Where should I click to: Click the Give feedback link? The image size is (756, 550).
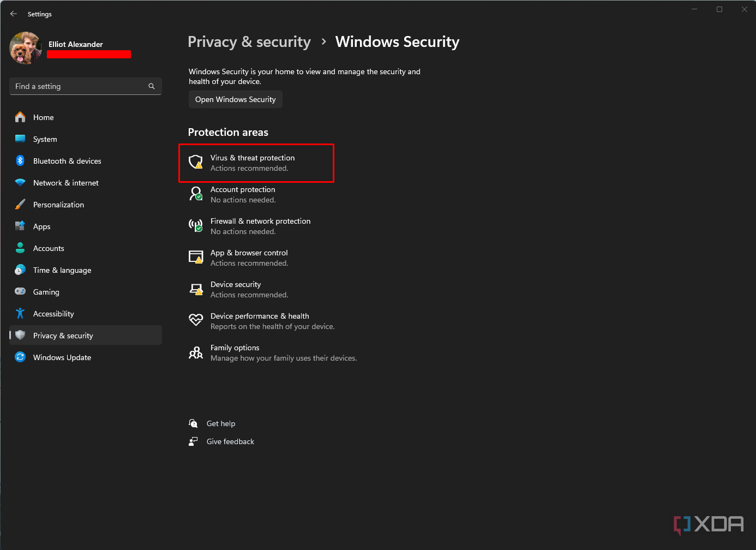[x=230, y=441]
